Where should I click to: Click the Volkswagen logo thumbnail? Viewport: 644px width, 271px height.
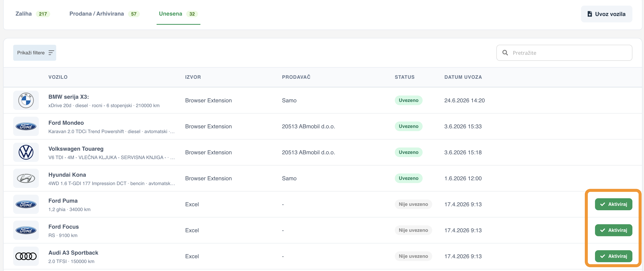[26, 152]
